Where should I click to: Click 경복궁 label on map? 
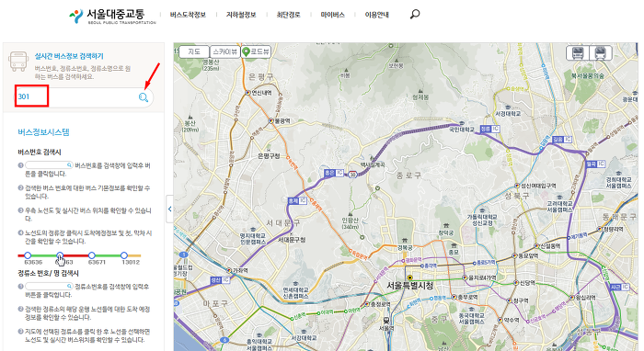(405, 248)
